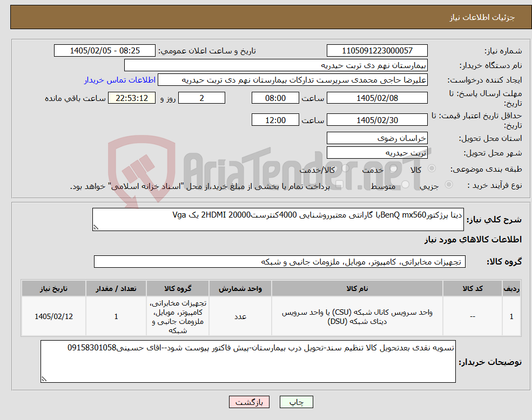Screen dimensions: 532x420
Task: Click the item code cell showing --
Action: [473, 316]
